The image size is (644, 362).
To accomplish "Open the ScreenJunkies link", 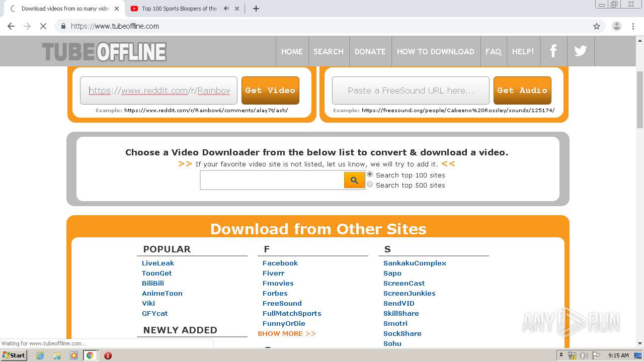I will coord(410,293).
